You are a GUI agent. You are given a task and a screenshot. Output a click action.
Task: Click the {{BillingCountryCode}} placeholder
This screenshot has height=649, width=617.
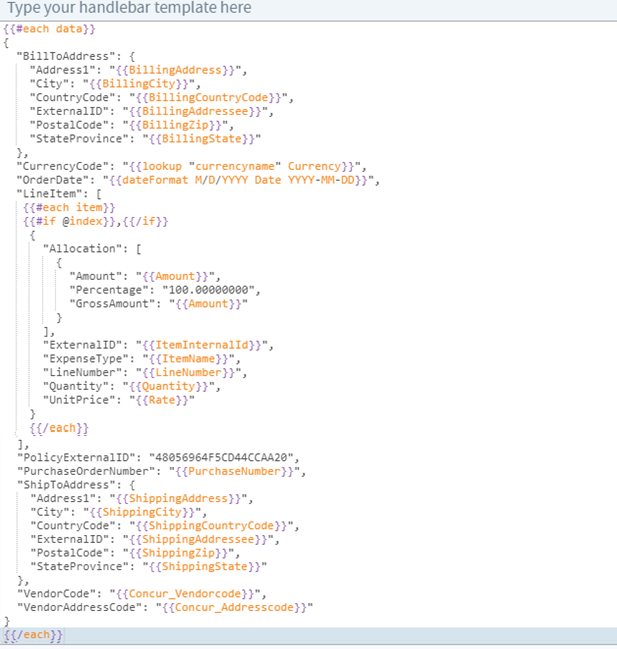click(208, 97)
